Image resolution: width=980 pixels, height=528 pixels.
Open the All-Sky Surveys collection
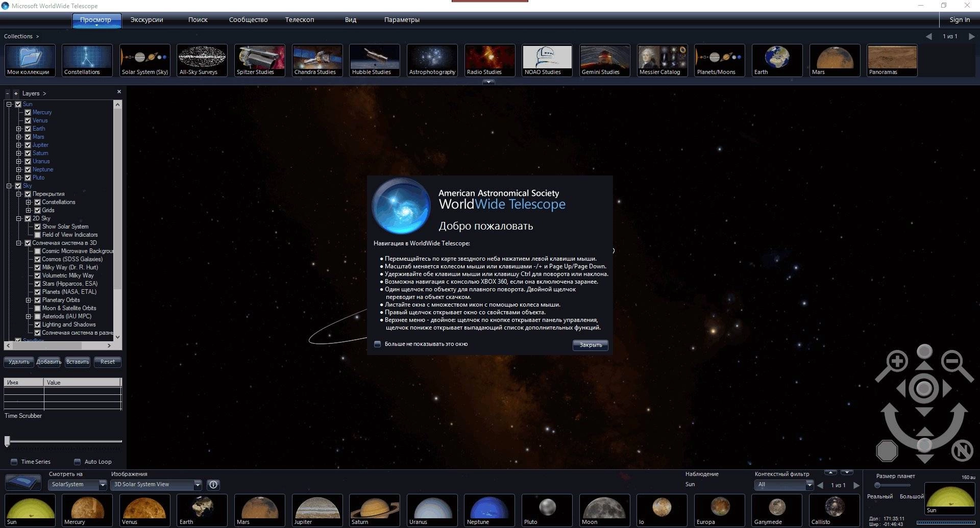click(202, 60)
